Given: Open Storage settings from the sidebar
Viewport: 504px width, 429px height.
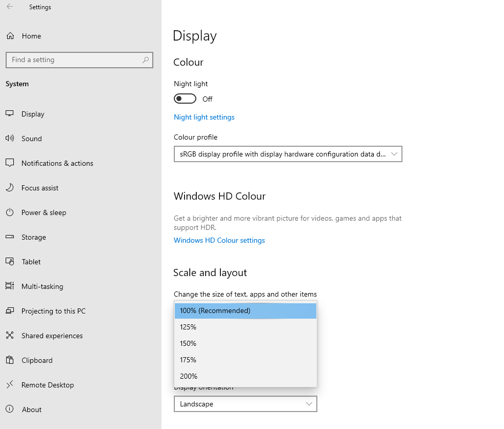Looking at the screenshot, I should point(11,237).
